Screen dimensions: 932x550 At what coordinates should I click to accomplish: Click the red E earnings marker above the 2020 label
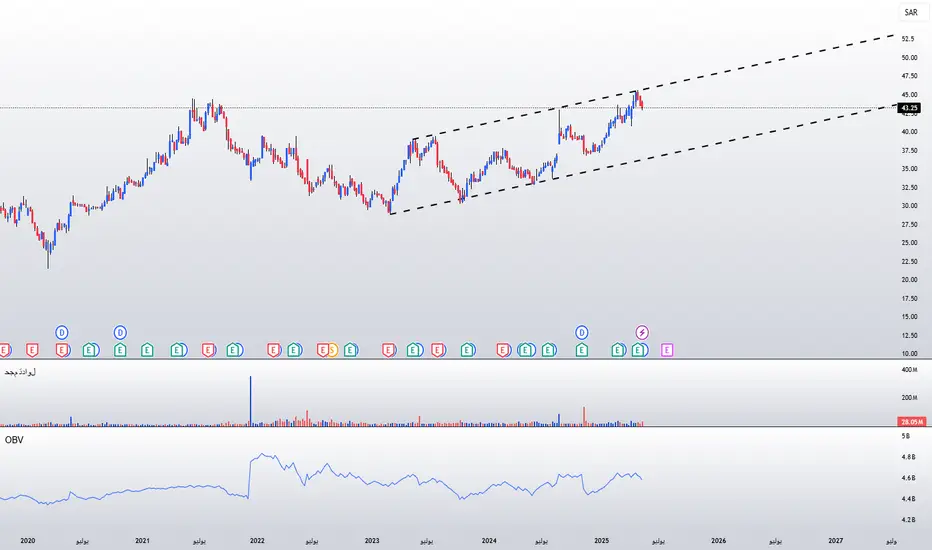pos(32,350)
